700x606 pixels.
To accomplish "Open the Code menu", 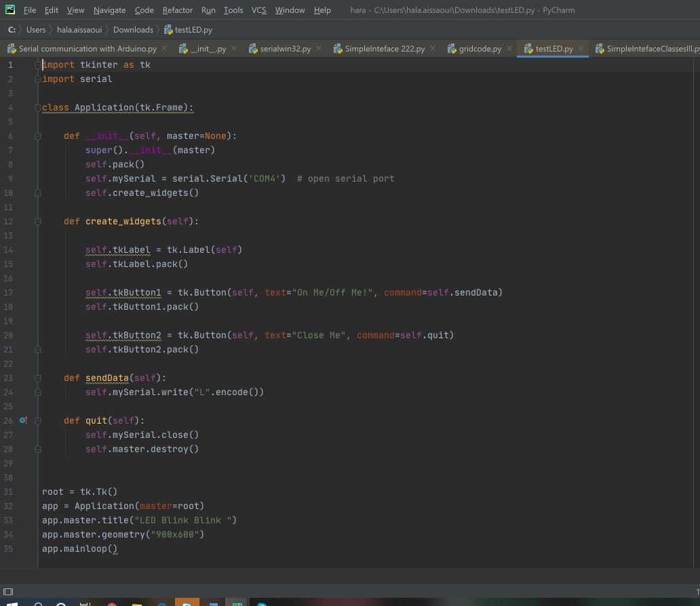I will coord(144,9).
